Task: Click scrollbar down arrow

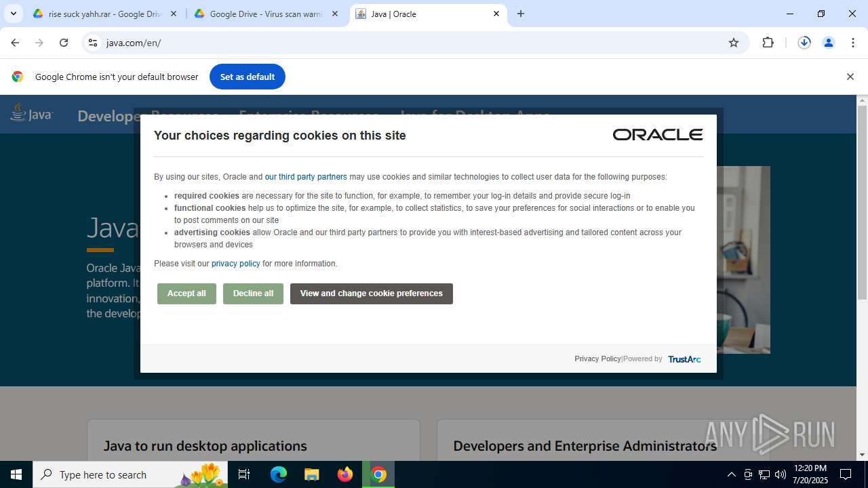Action: (863, 455)
